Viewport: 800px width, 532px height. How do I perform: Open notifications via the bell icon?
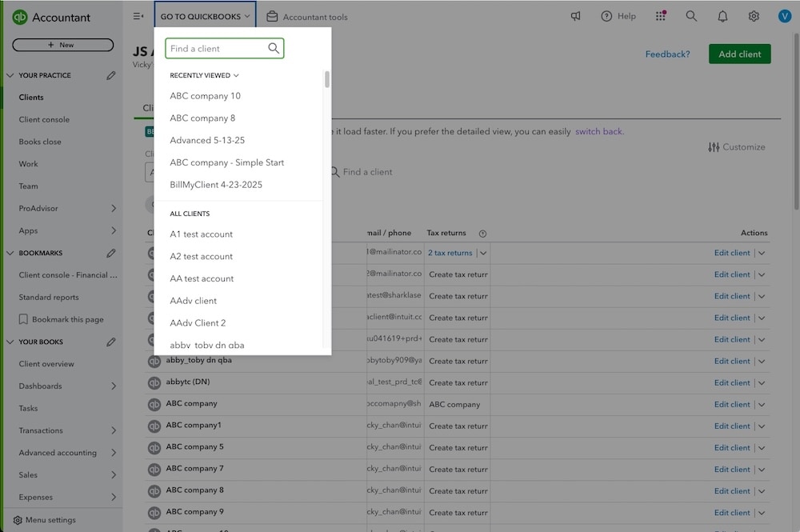click(x=722, y=15)
